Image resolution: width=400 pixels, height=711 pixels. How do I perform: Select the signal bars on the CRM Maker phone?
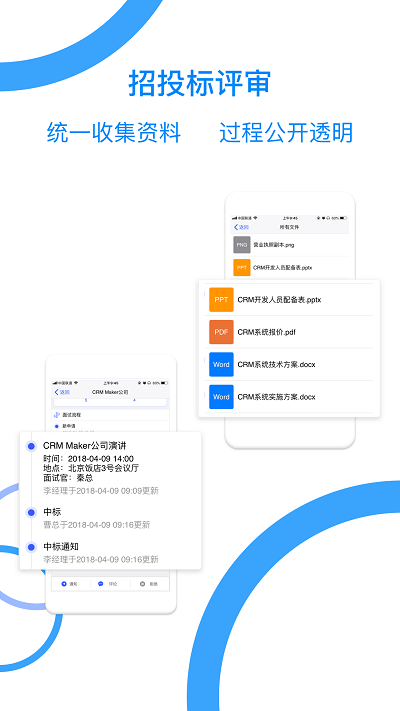[56, 383]
